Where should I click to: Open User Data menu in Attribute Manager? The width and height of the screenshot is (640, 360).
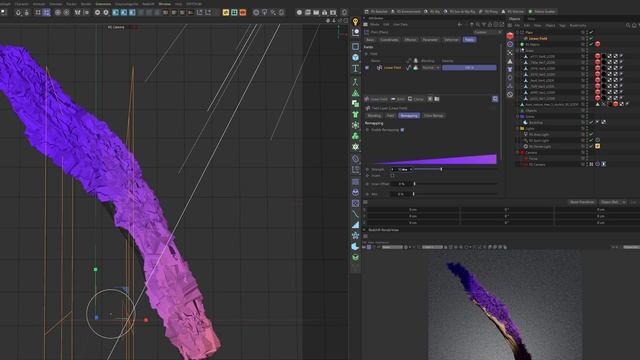[x=400, y=24]
